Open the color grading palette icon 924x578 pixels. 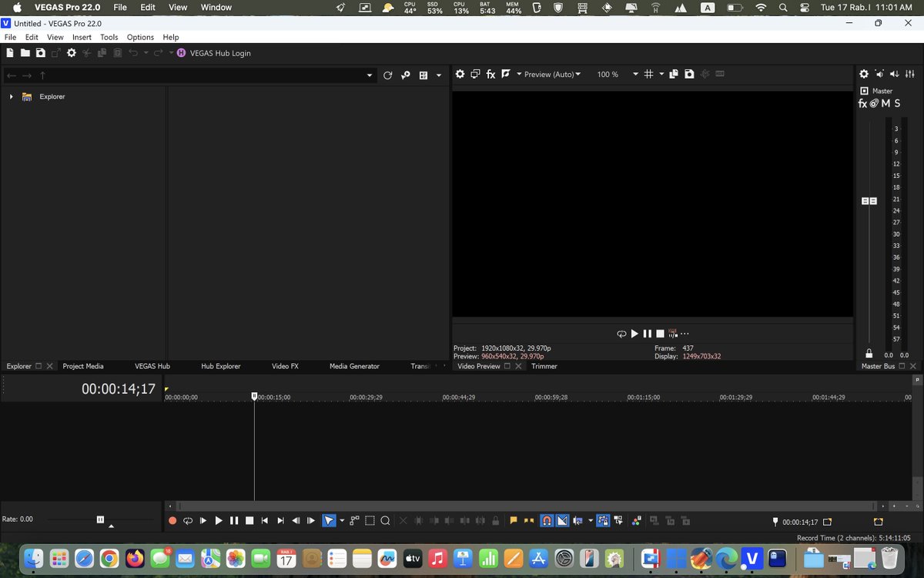pyautogui.click(x=636, y=521)
